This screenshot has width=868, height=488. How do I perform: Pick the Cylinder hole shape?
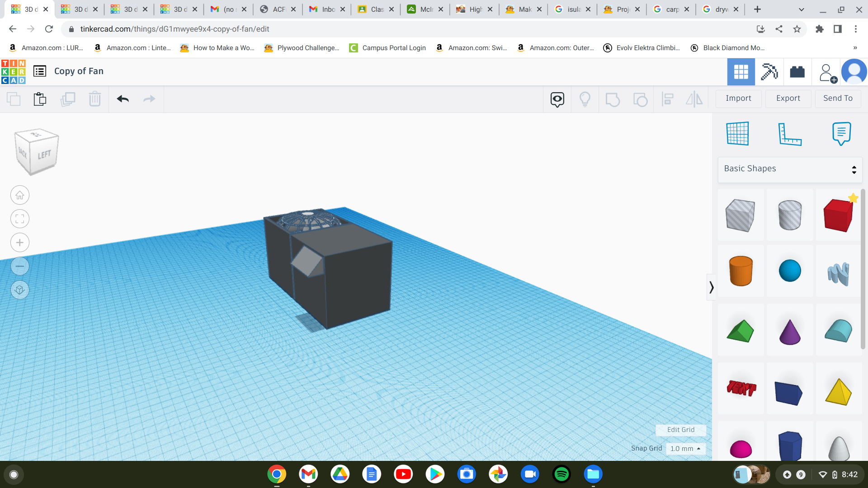pyautogui.click(x=790, y=216)
